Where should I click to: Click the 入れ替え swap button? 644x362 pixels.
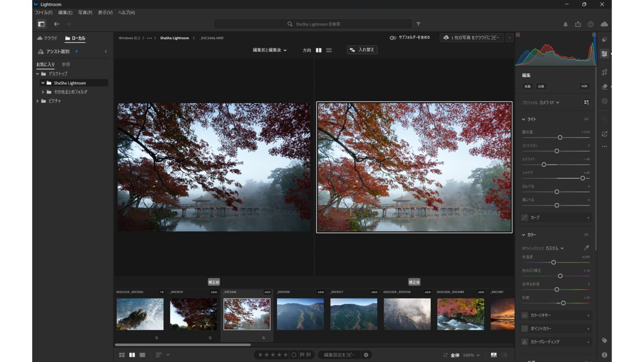click(x=362, y=50)
